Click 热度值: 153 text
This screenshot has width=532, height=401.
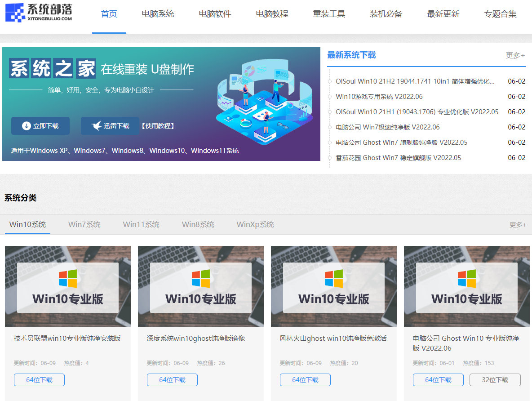tap(479, 363)
